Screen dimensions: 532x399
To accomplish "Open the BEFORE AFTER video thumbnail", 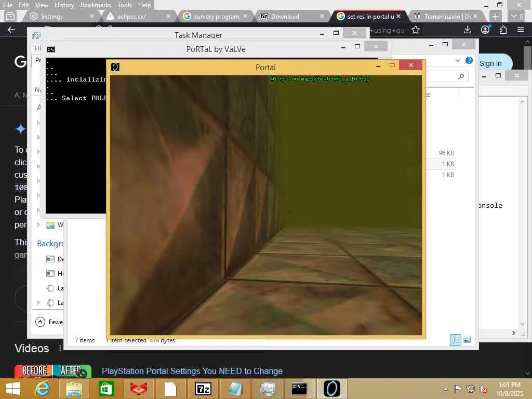I will click(x=52, y=371).
